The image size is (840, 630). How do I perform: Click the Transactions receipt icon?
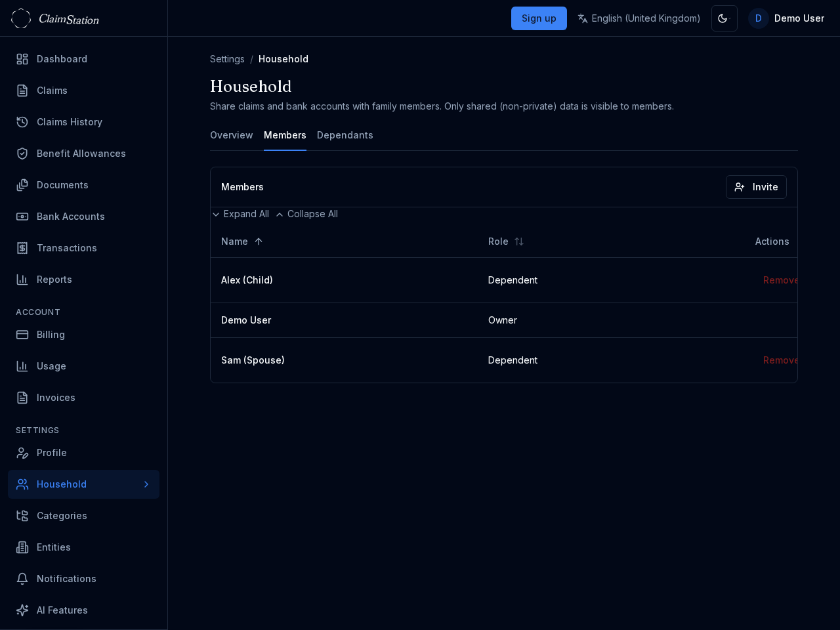[x=22, y=248]
